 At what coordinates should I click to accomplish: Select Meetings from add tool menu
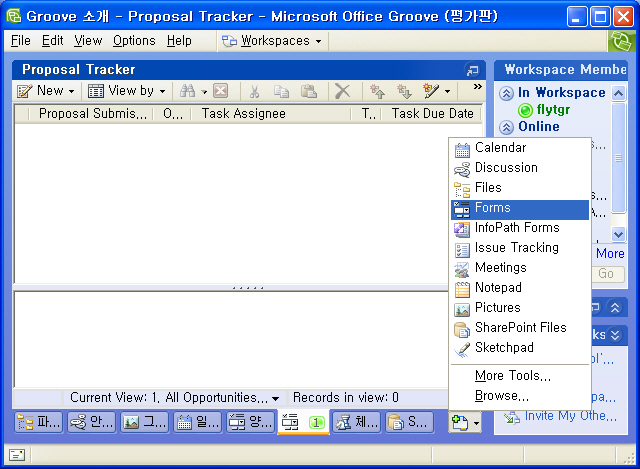[x=520, y=268]
